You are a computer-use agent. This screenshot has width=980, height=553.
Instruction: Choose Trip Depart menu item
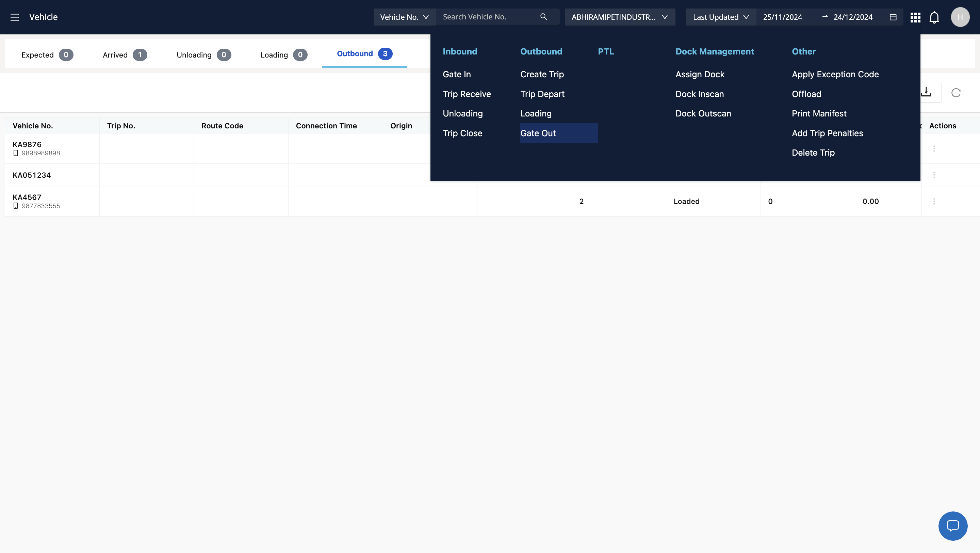pos(542,94)
